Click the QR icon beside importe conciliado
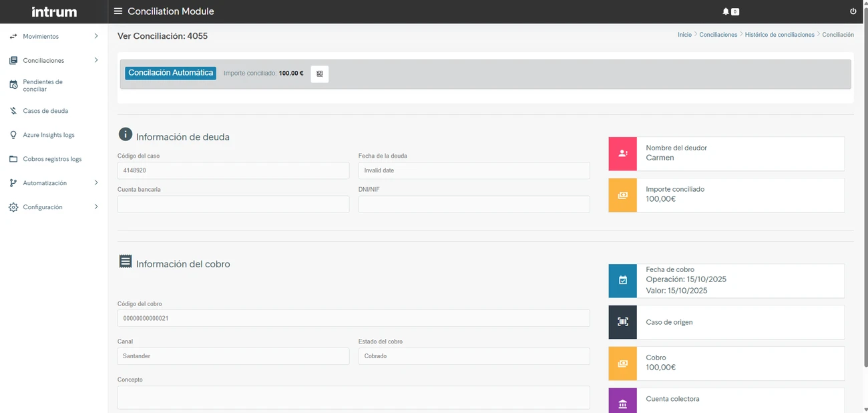Image resolution: width=868 pixels, height=413 pixels. (320, 74)
